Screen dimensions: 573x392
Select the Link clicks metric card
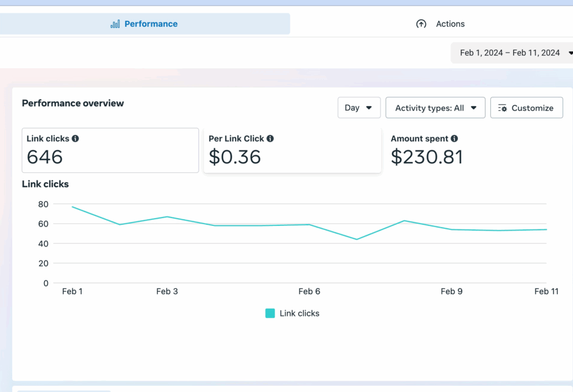pyautogui.click(x=110, y=150)
